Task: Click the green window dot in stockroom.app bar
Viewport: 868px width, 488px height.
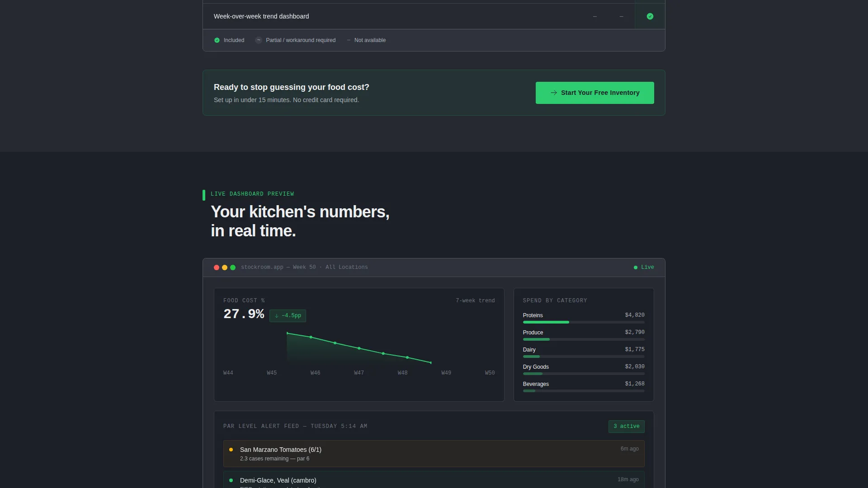Action: point(233,267)
